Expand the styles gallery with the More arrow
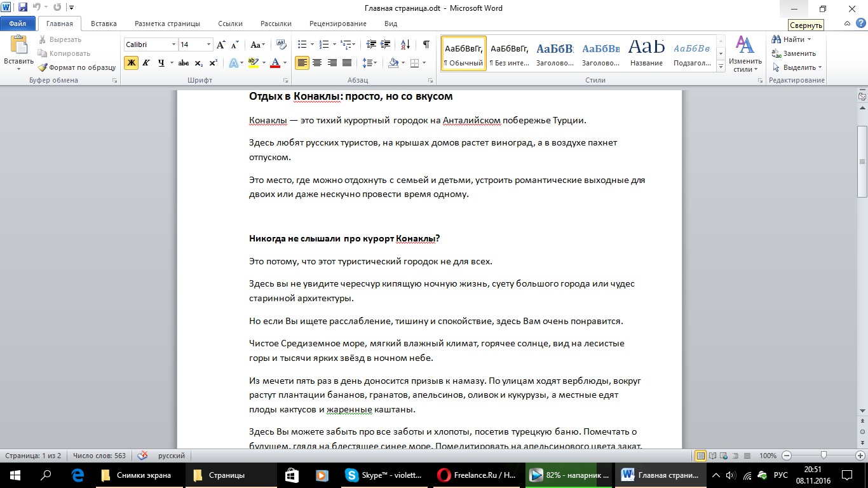 (x=721, y=67)
